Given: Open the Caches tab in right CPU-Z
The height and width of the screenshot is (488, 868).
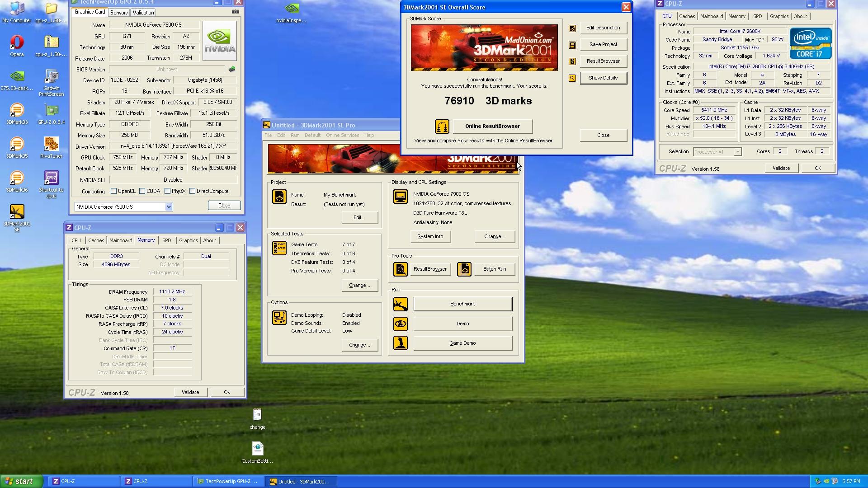Looking at the screenshot, I should 687,16.
